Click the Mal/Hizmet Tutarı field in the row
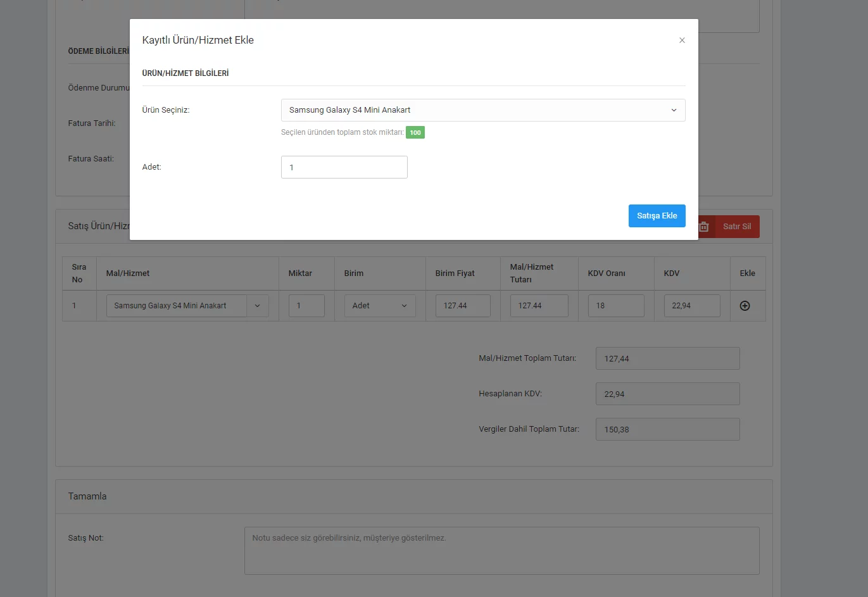This screenshot has height=597, width=868. [x=539, y=306]
